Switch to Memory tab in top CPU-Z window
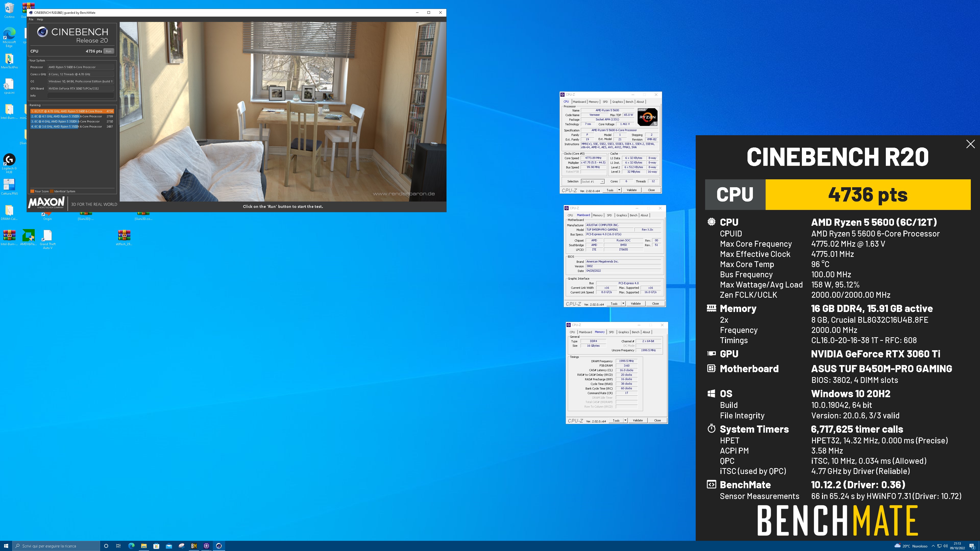The height and width of the screenshot is (551, 980). 593,102
